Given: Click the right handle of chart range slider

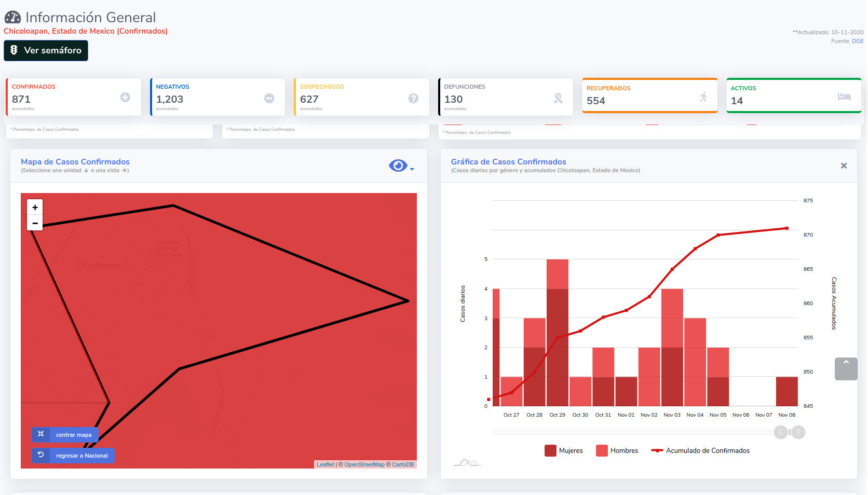Looking at the screenshot, I should 798,432.
